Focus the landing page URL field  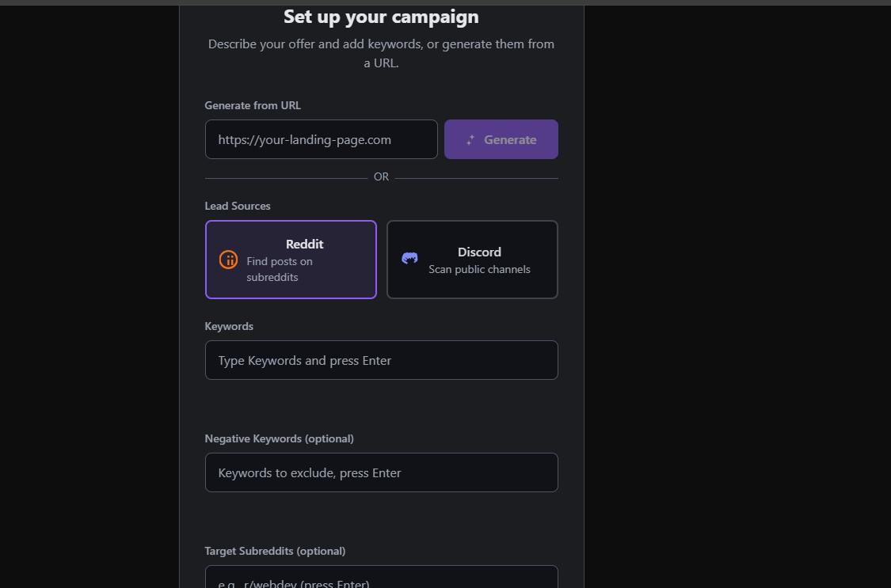321,139
